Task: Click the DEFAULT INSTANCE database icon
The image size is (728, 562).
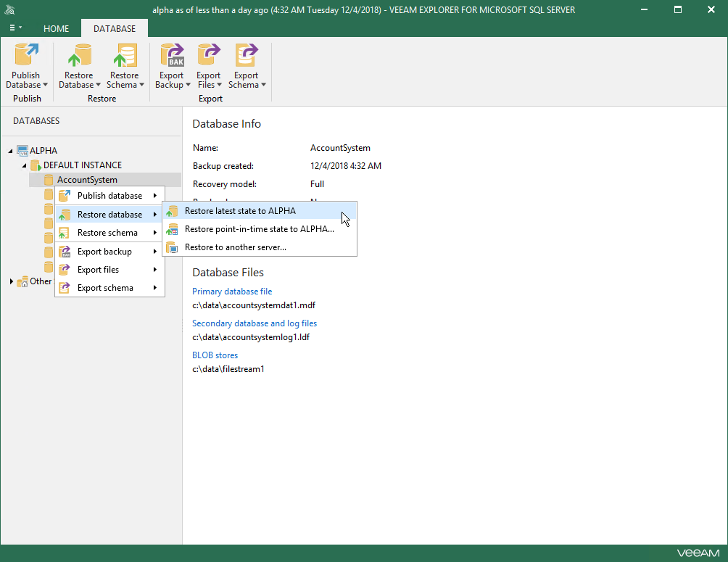Action: click(36, 165)
